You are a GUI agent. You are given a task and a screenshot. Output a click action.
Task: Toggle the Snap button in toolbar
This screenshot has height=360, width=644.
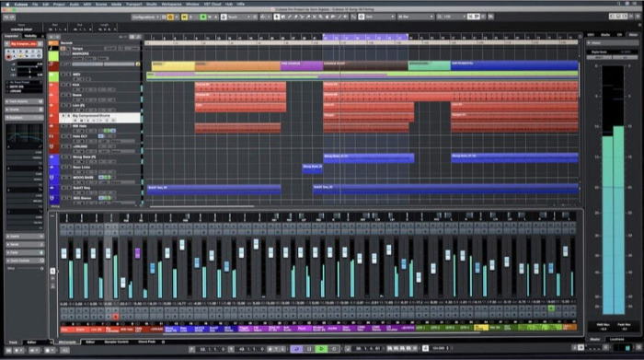point(361,17)
